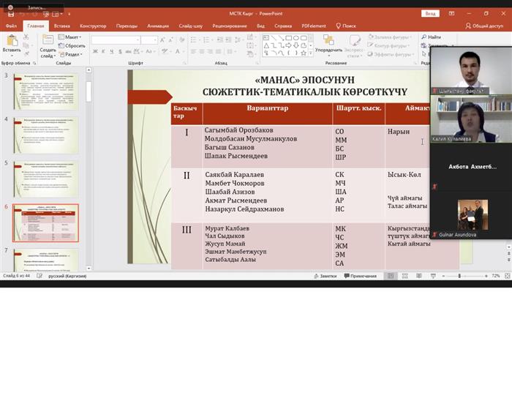This screenshot has width=512, height=420.
Task: Click the Reset (Сбросить) slide icon
Action: point(72,45)
